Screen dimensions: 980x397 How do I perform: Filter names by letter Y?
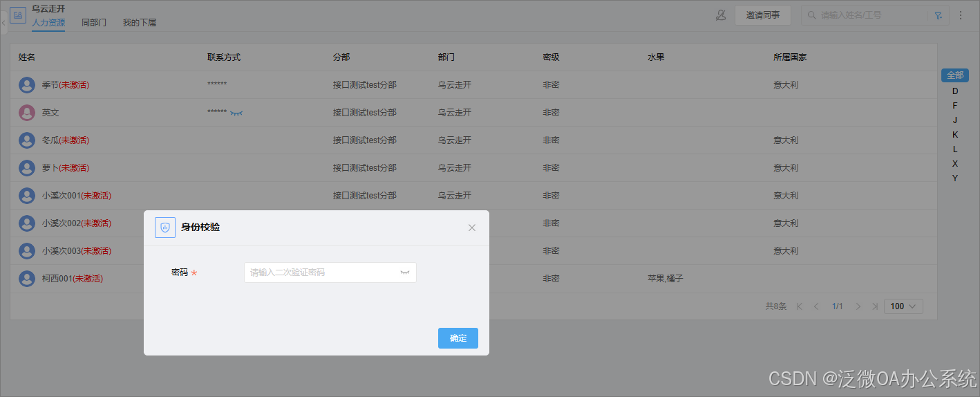pyautogui.click(x=955, y=178)
